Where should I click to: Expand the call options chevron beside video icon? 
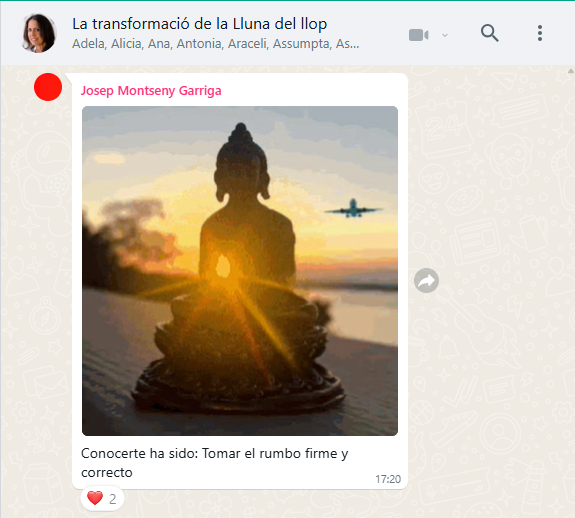(445, 35)
